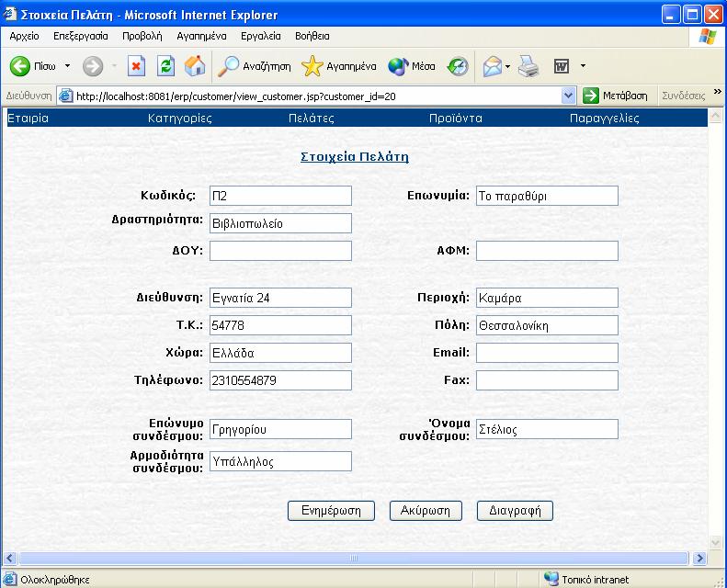Click the Print icon
The image size is (727, 588).
click(528, 66)
